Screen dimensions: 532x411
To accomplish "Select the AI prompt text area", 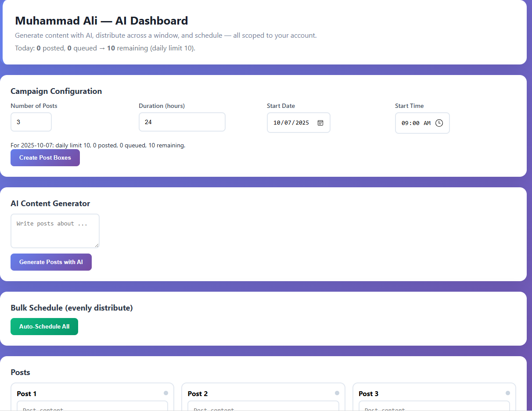I will [55, 231].
